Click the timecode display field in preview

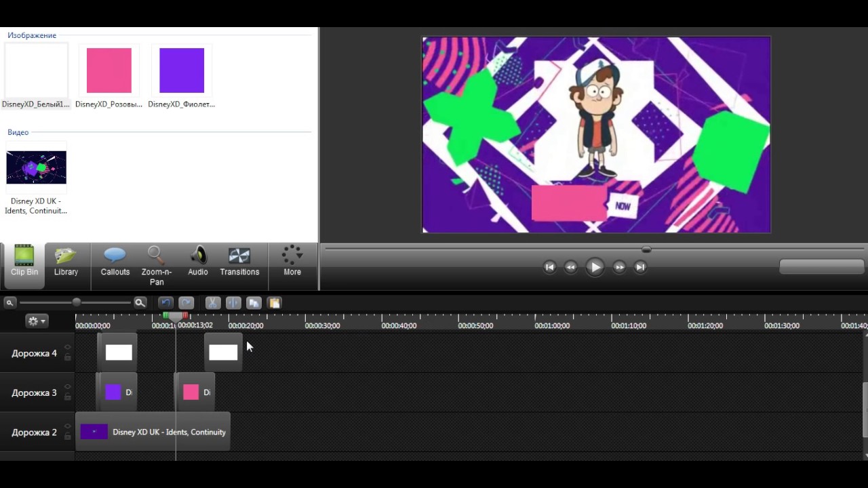821,267
